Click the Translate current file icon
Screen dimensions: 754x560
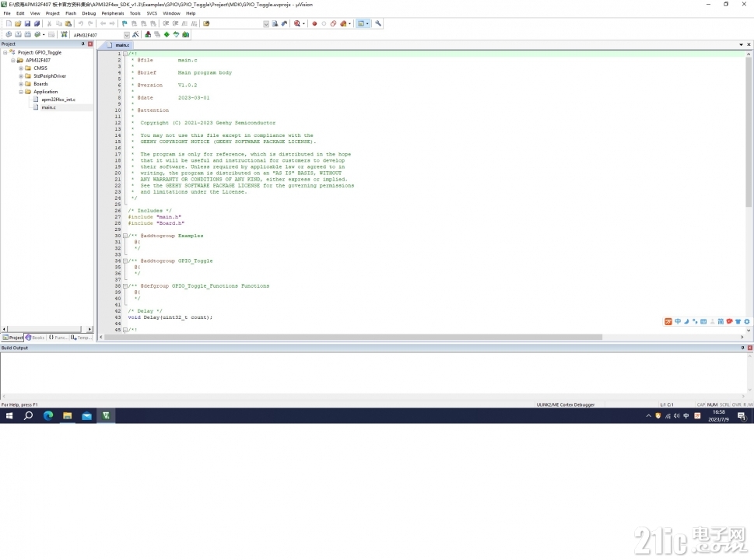tap(9, 34)
